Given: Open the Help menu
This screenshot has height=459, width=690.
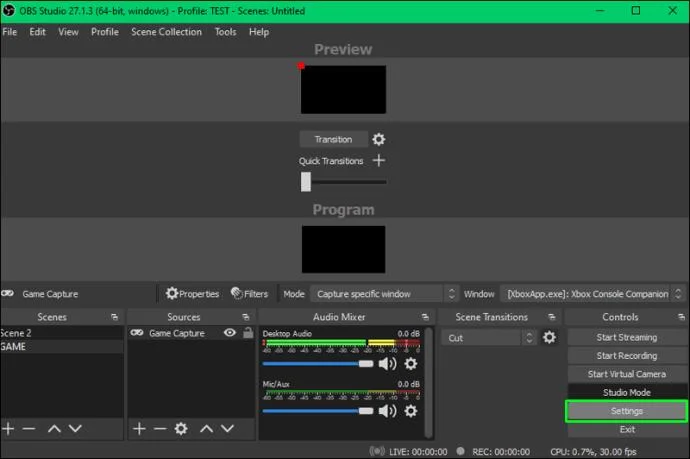Looking at the screenshot, I should pyautogui.click(x=259, y=32).
